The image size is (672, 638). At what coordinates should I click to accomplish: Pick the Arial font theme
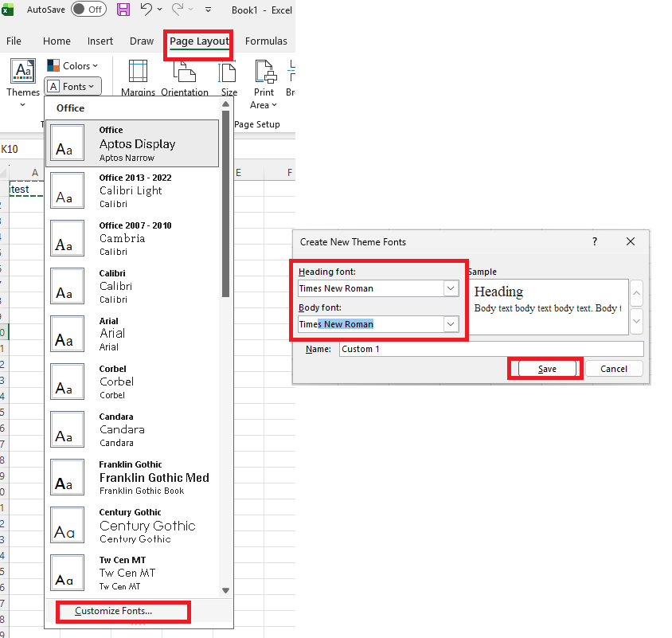pos(132,334)
